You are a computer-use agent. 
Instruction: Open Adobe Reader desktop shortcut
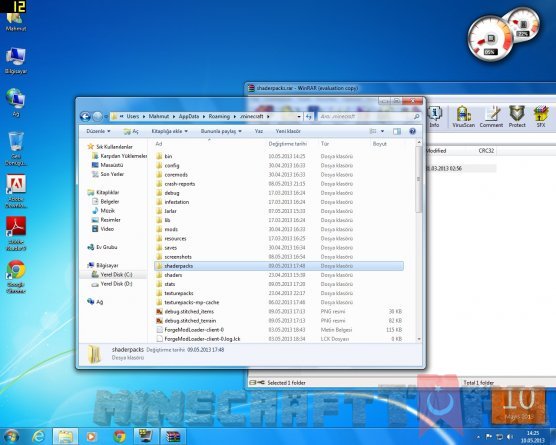tap(16, 234)
